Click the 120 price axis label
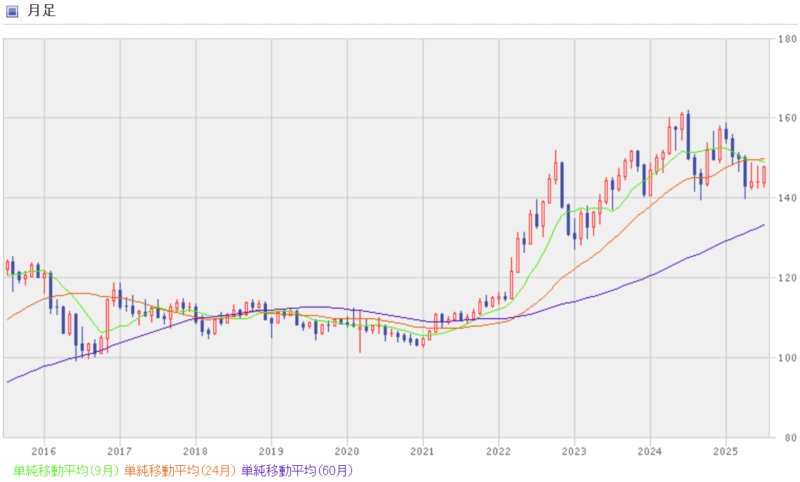The height and width of the screenshot is (482, 800). tap(787, 278)
